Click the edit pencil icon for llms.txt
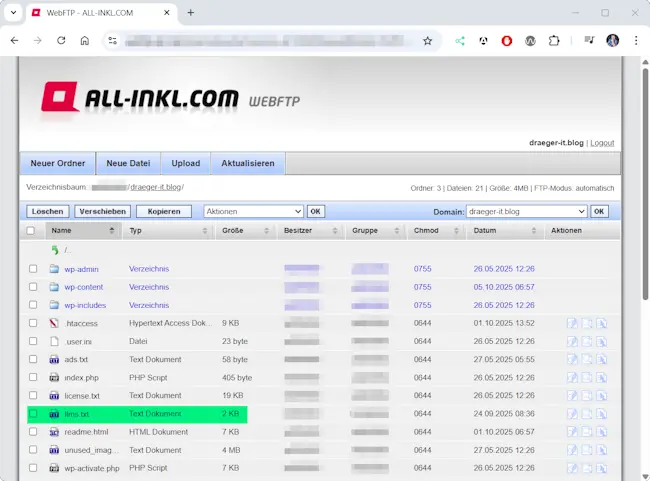650x481 pixels. click(x=572, y=413)
